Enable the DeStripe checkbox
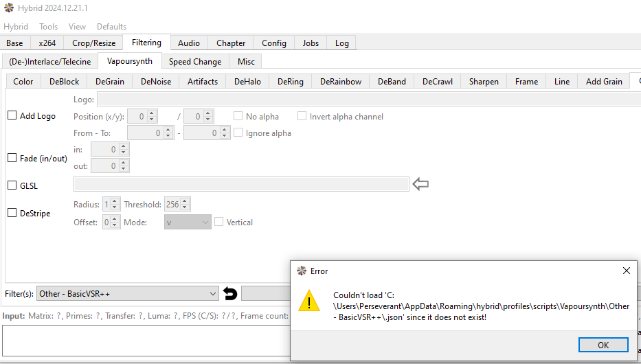The height and width of the screenshot is (364, 641). pyautogui.click(x=12, y=213)
